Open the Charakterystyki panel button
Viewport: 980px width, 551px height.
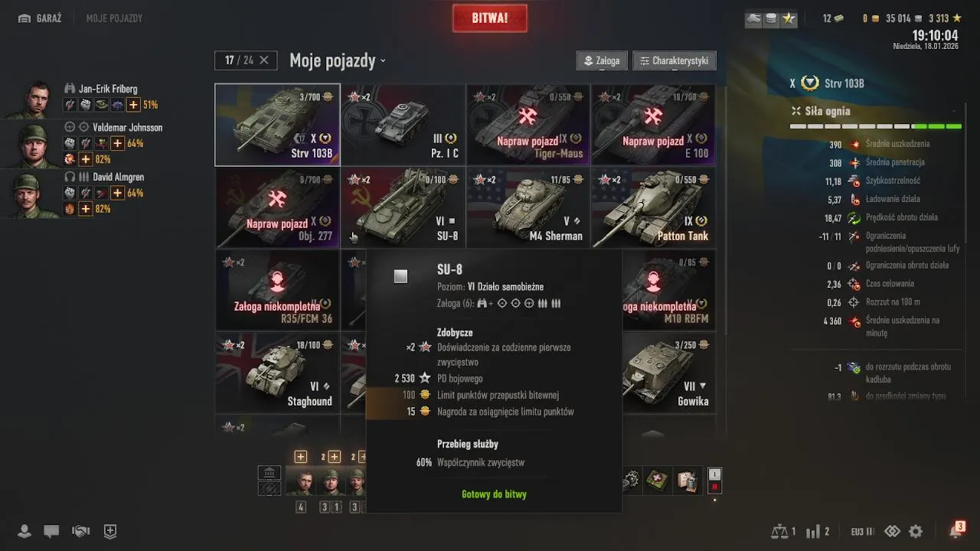[675, 60]
